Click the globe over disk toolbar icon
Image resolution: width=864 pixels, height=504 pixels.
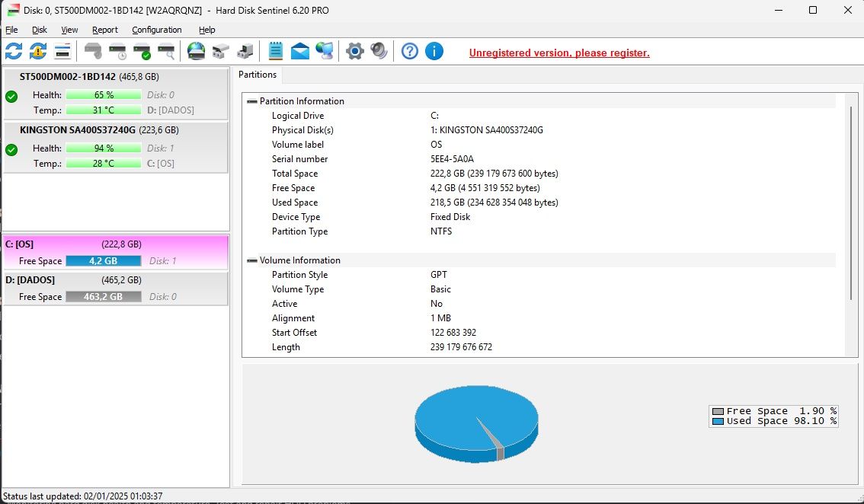[x=196, y=51]
